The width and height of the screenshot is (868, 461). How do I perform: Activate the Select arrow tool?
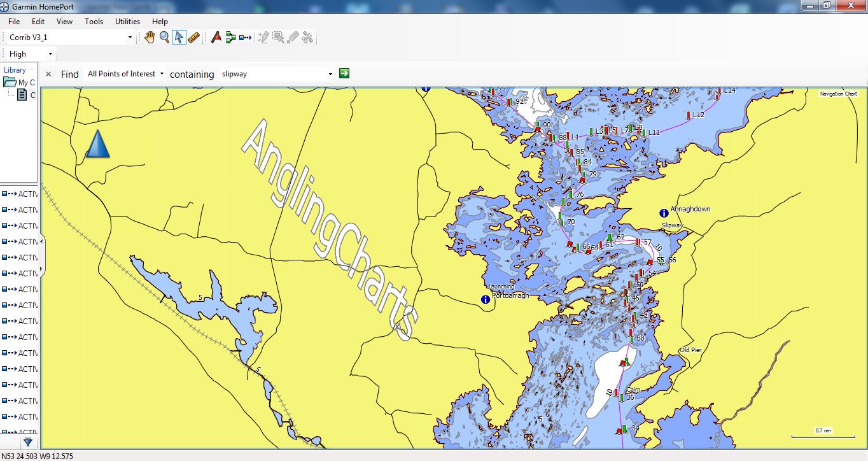click(x=179, y=38)
